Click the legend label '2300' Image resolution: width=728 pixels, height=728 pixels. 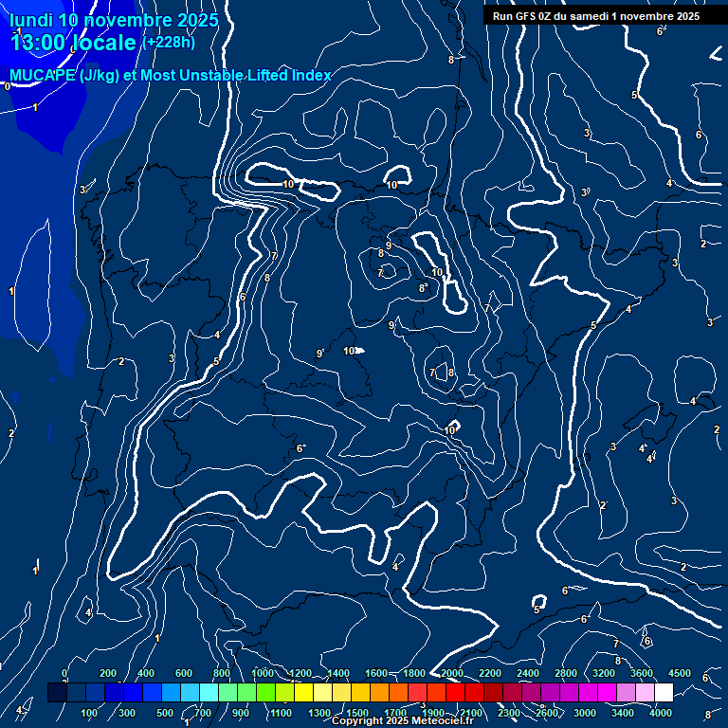tap(509, 713)
